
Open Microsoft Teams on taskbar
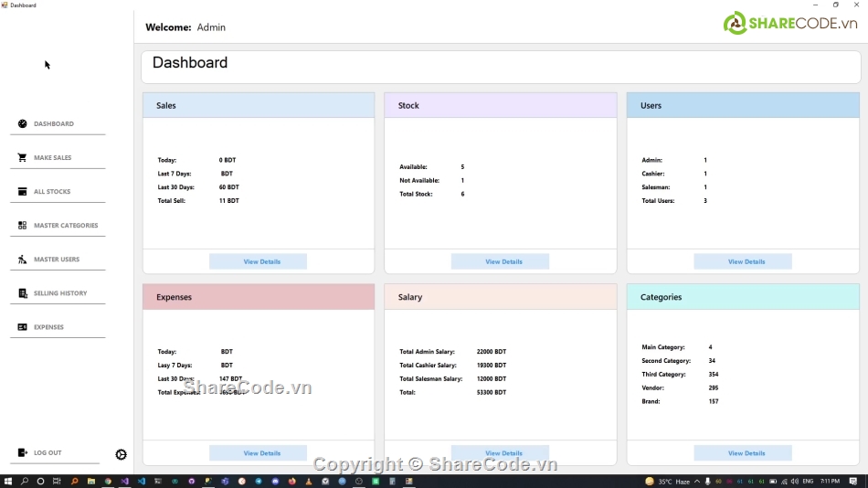(225, 482)
